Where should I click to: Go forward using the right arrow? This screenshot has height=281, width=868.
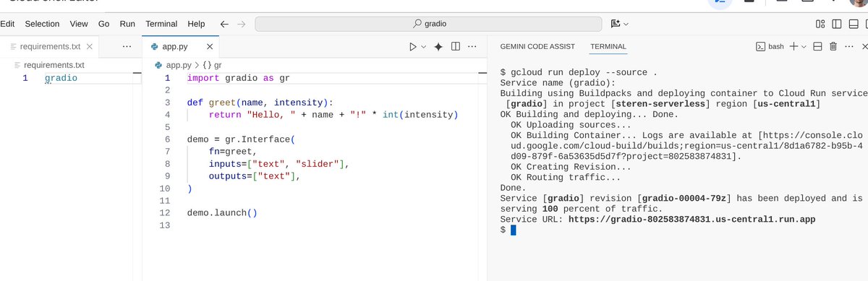coord(241,24)
